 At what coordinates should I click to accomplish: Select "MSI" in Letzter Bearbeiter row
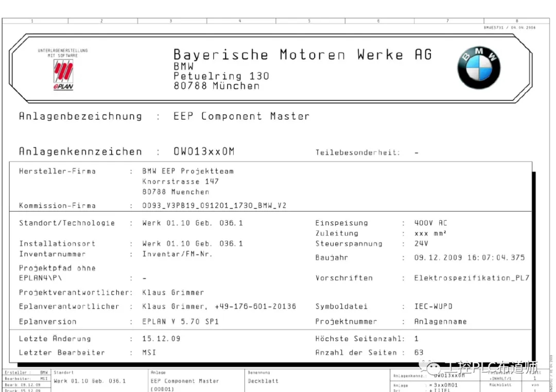point(149,353)
